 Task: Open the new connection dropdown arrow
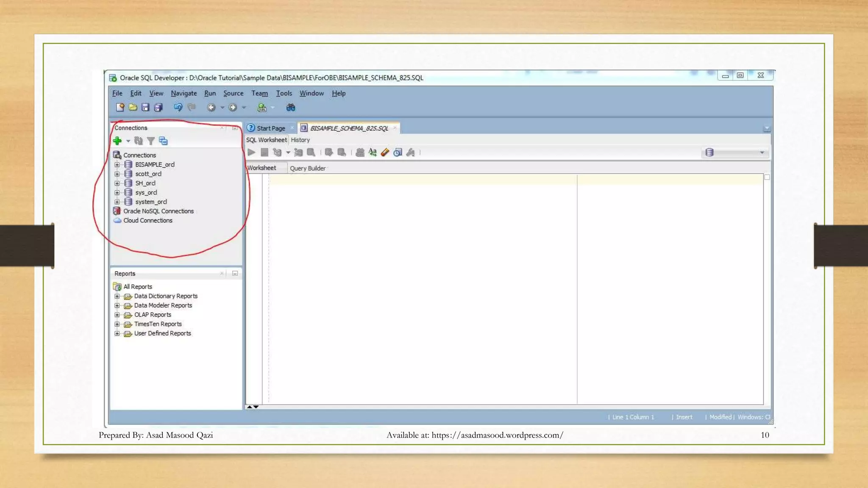pyautogui.click(x=128, y=141)
